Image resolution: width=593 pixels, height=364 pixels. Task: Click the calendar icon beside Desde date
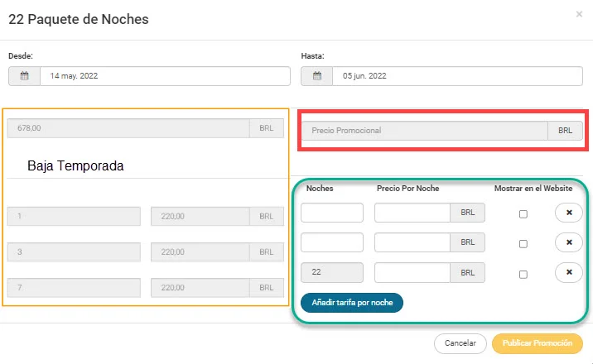24,76
